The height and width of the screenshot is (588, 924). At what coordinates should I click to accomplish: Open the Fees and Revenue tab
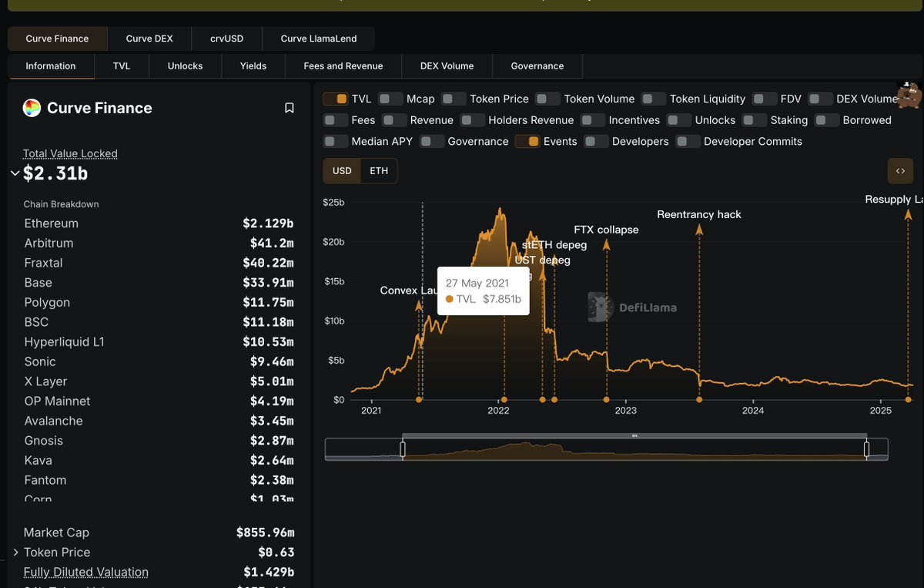[x=343, y=66]
